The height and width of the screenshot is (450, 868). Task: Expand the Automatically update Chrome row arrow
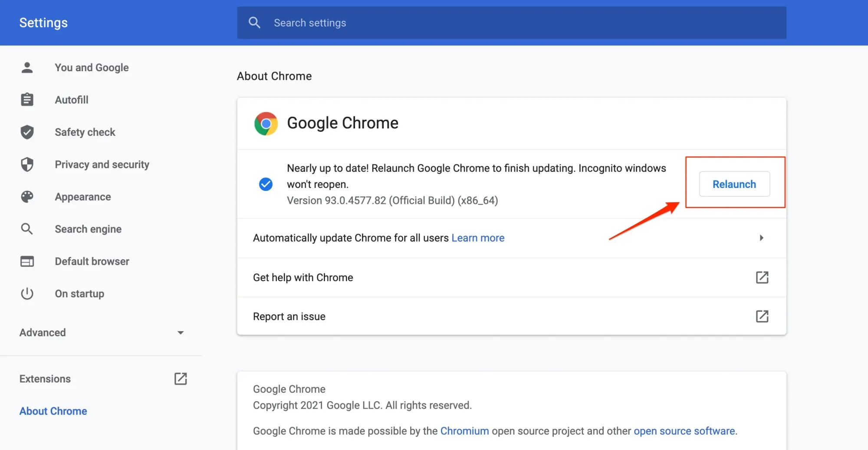tap(761, 238)
